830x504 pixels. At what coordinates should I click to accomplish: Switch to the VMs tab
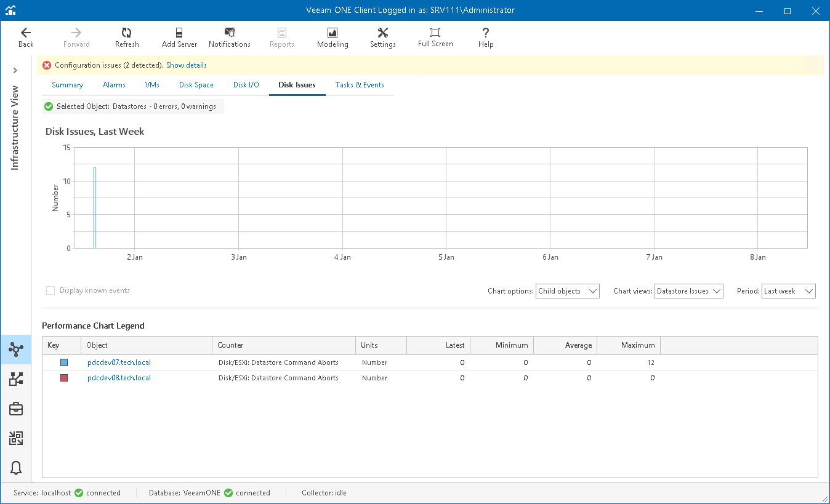pos(152,85)
